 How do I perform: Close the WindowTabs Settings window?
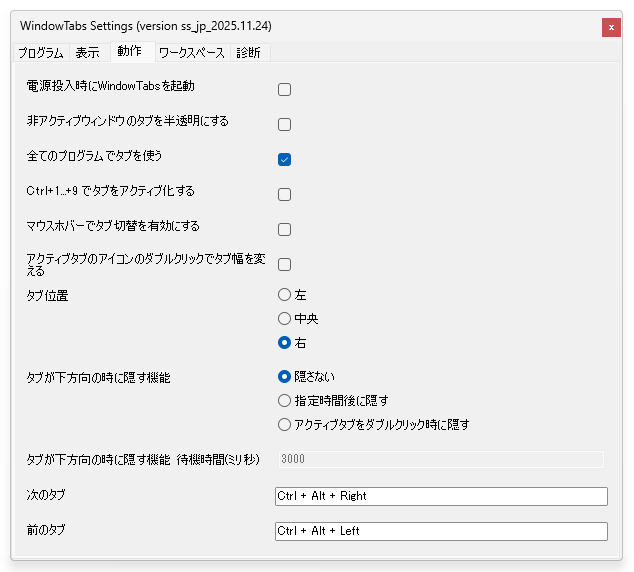611,27
